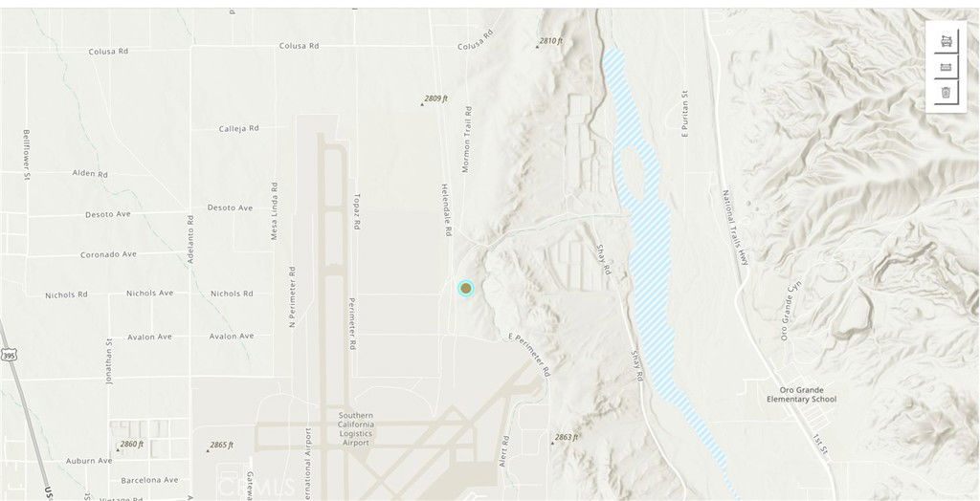Click the trash delete-shape icon
This screenshot has height=501, width=980.
[946, 93]
